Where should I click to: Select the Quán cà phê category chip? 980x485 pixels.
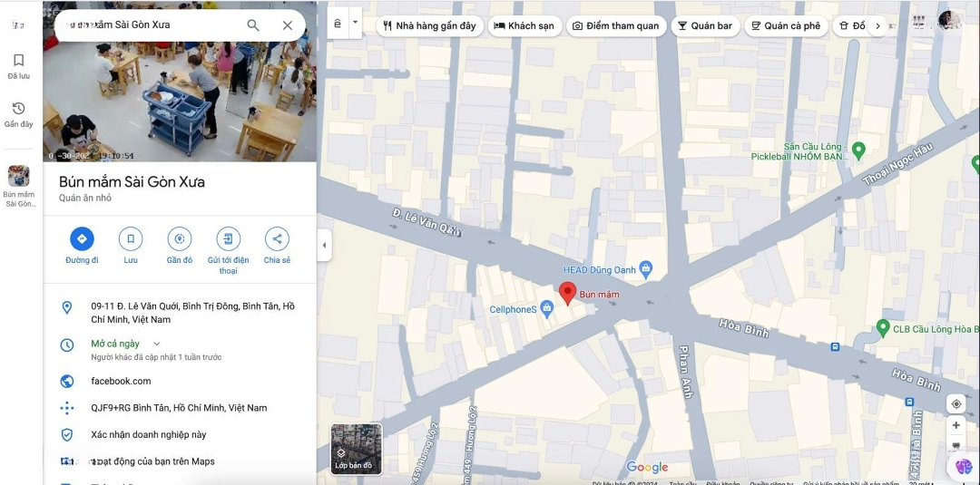784,26
